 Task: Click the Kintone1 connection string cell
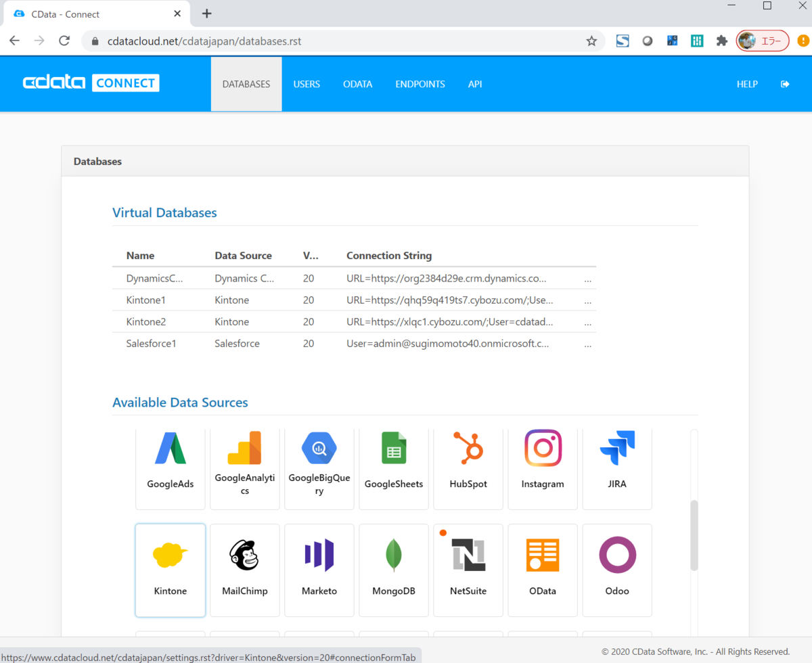point(450,300)
